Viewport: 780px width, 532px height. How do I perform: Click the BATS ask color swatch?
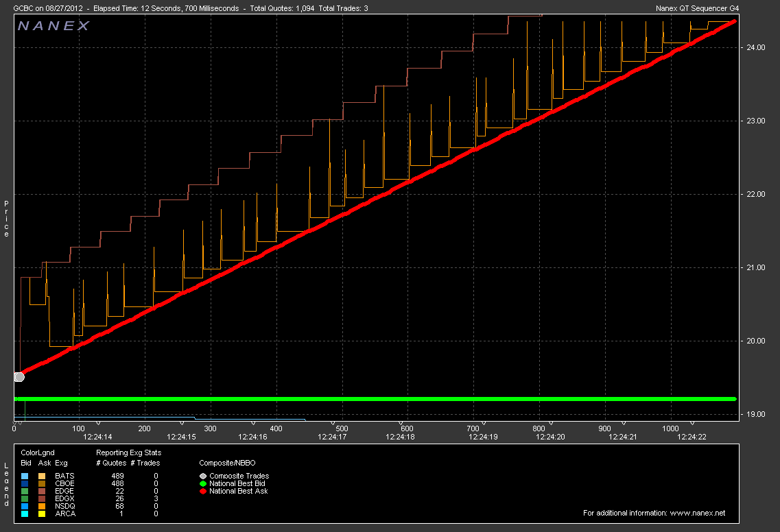(42, 476)
